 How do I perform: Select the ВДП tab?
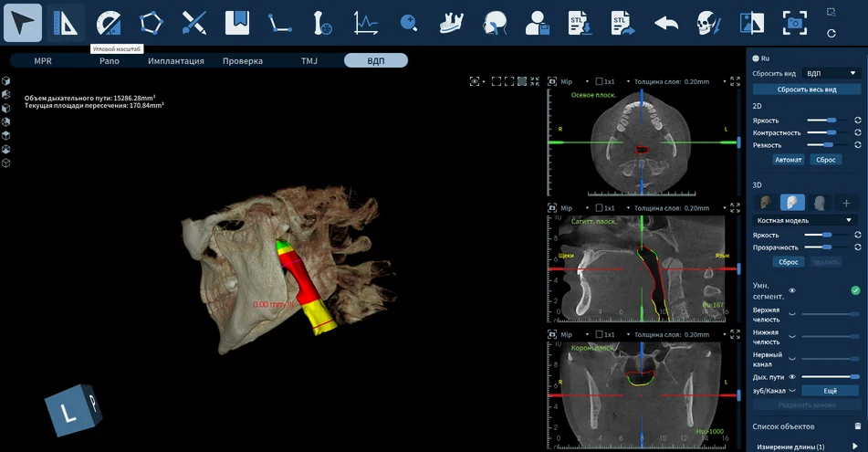pyautogui.click(x=376, y=60)
